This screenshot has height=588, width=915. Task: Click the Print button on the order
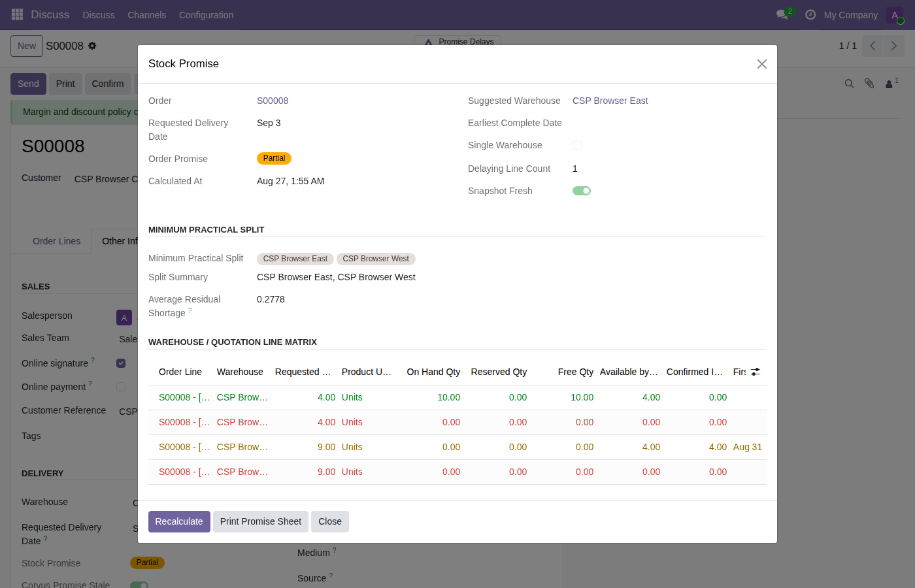(65, 84)
